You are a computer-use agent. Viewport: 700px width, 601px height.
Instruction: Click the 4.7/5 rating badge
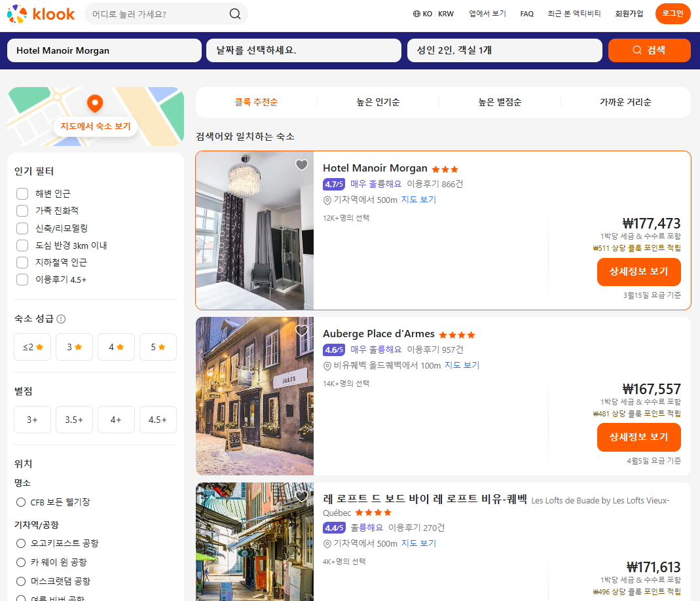tap(334, 184)
